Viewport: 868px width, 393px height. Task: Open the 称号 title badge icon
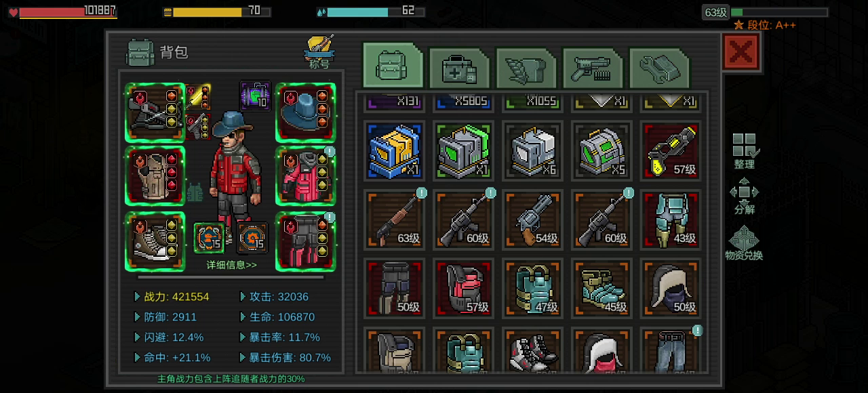point(319,52)
